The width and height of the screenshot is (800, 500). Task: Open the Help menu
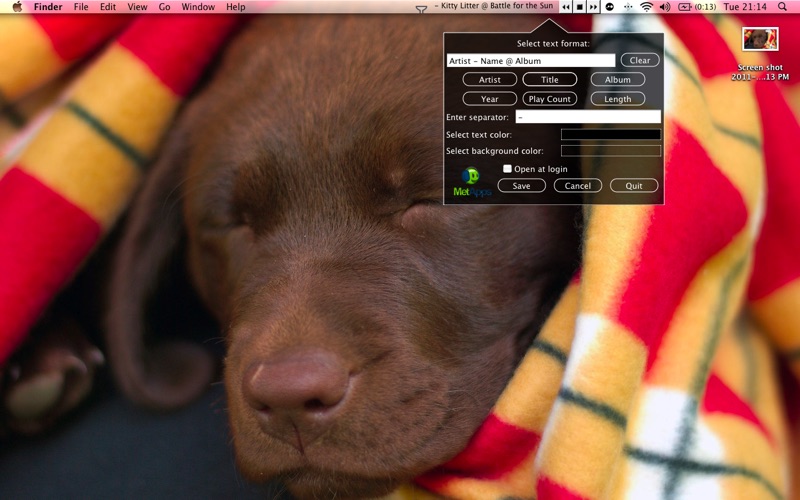click(236, 7)
